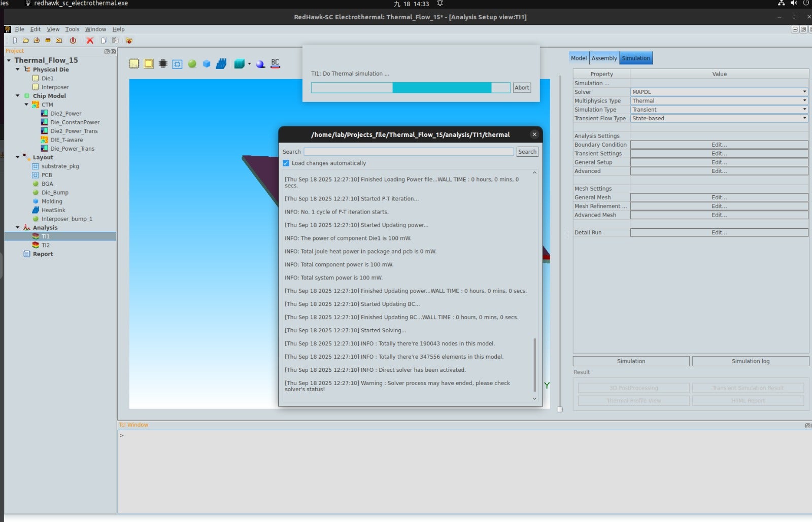The image size is (812, 522).
Task: Open the Tools menu
Action: pos(72,29)
